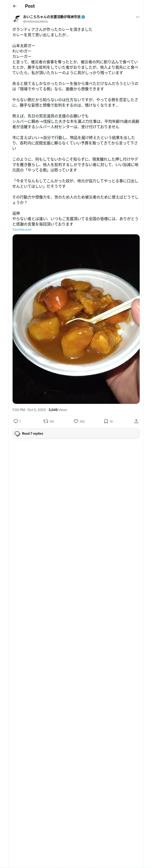Open the post's more options menu

point(137,17)
